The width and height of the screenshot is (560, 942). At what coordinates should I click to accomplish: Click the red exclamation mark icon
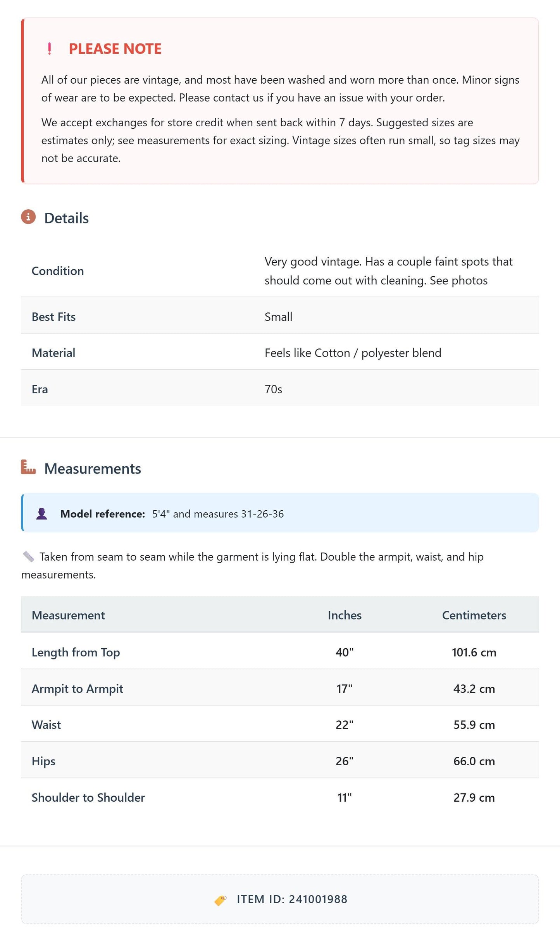coord(49,49)
